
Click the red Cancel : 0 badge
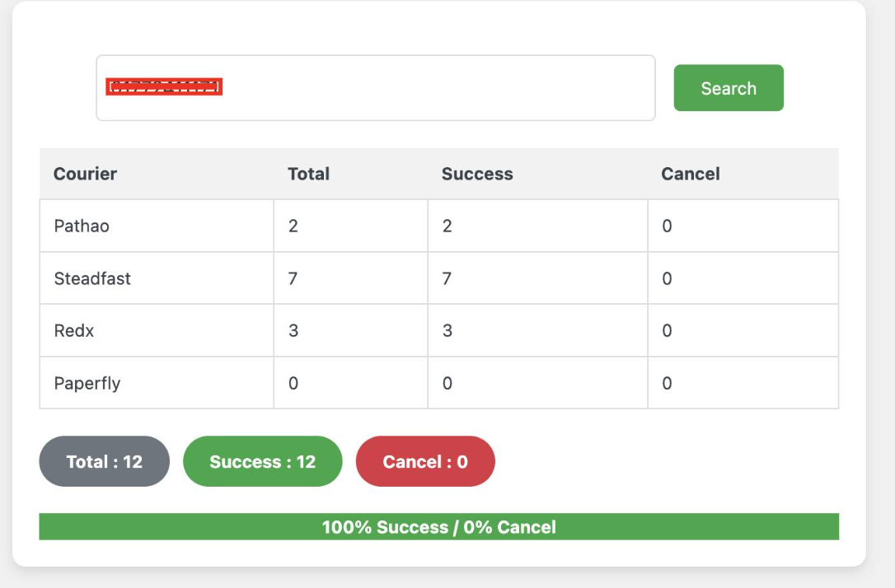[425, 461]
